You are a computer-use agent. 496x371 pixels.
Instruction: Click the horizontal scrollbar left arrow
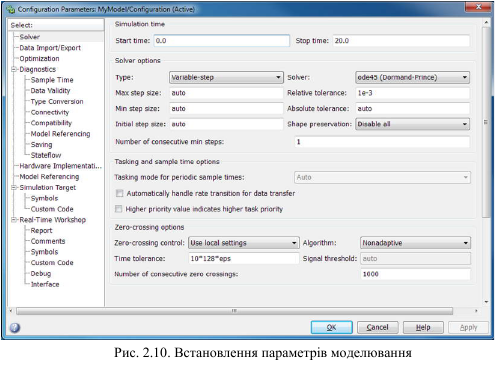tap(11, 311)
